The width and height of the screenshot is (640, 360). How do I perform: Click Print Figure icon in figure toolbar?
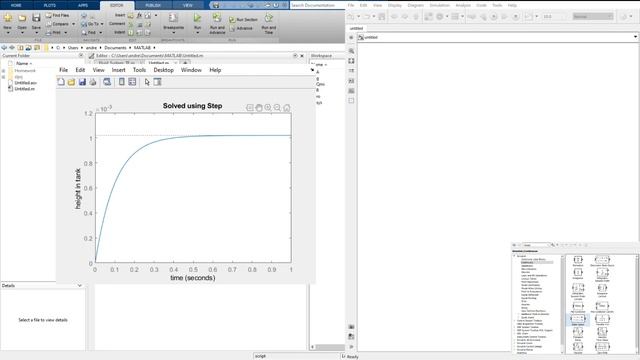(x=93, y=82)
